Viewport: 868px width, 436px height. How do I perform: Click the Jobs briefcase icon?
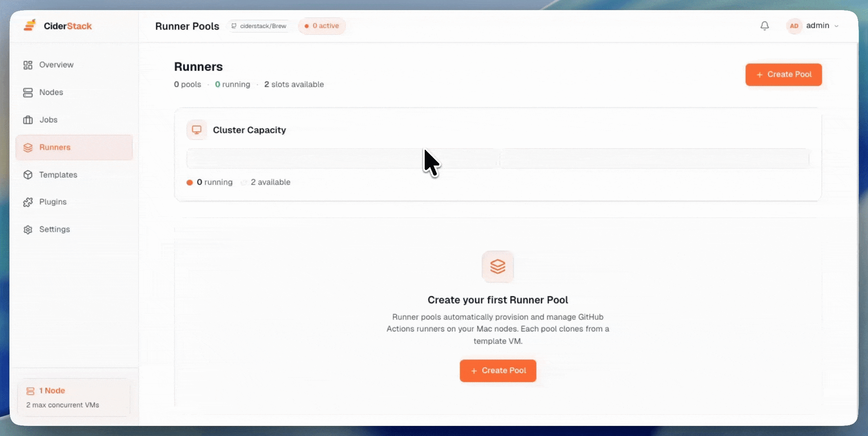(x=27, y=119)
